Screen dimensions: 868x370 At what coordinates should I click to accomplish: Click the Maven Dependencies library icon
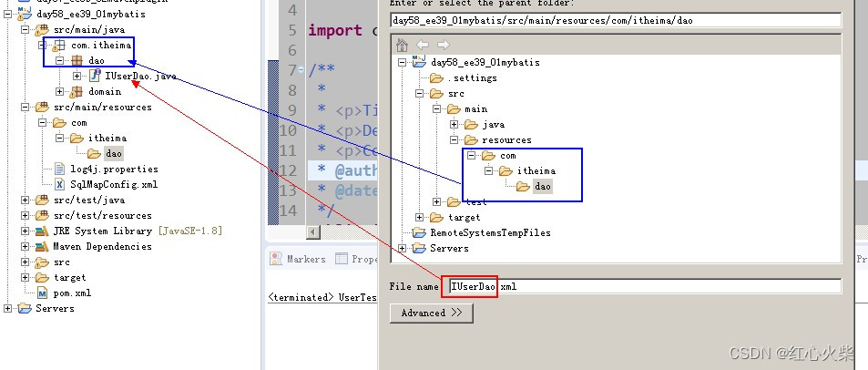[42, 246]
